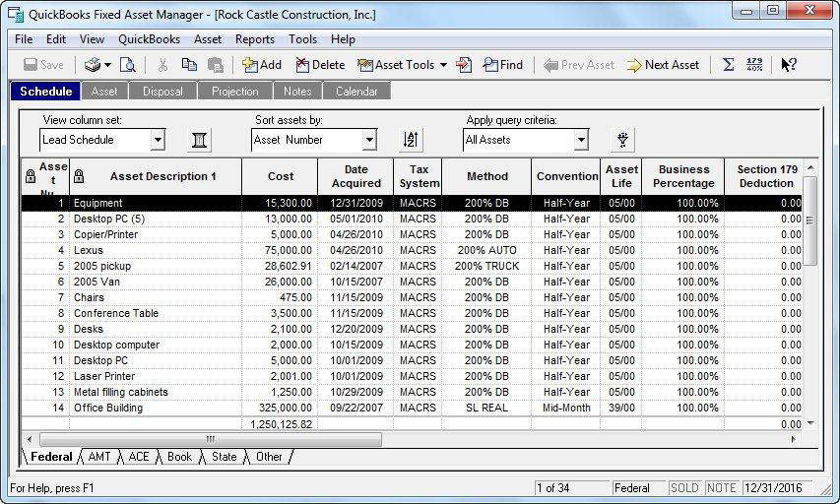Viewport: 840px width, 504px height.
Task: Click the 179/40% test icon
Action: (x=754, y=65)
